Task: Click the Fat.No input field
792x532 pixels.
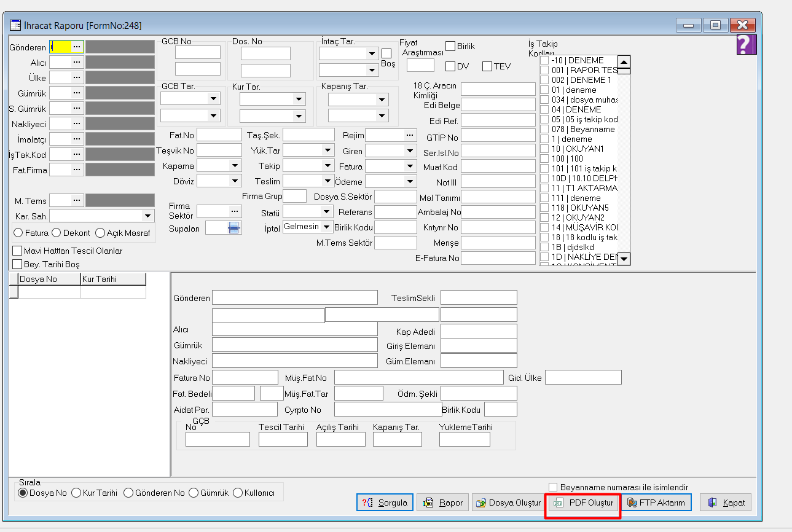Action: [x=219, y=135]
